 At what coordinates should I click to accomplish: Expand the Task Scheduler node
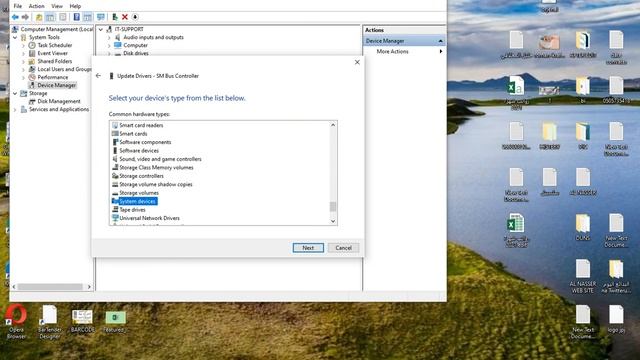[x=23, y=45]
